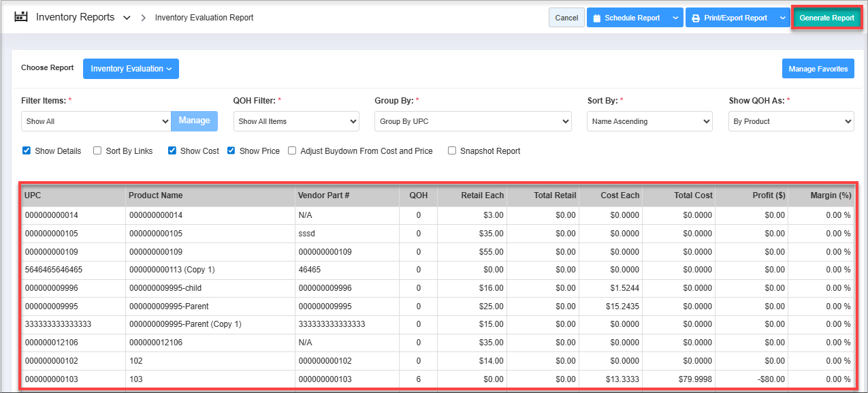Click the Inventory Reports warehouse icon

[21, 17]
